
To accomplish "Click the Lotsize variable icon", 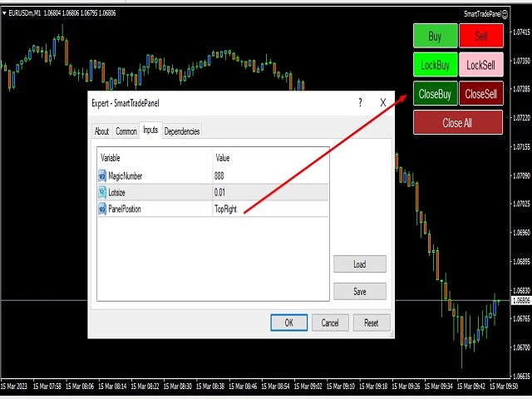I will [x=102, y=192].
